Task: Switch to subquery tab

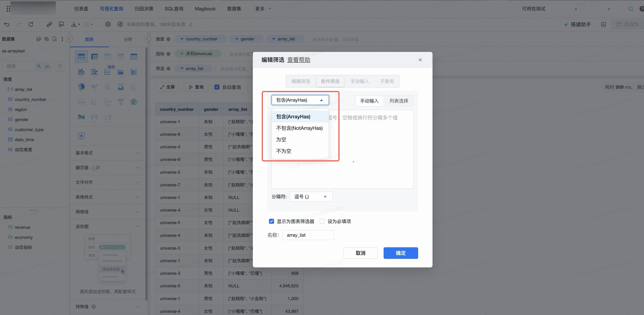Action: [387, 81]
